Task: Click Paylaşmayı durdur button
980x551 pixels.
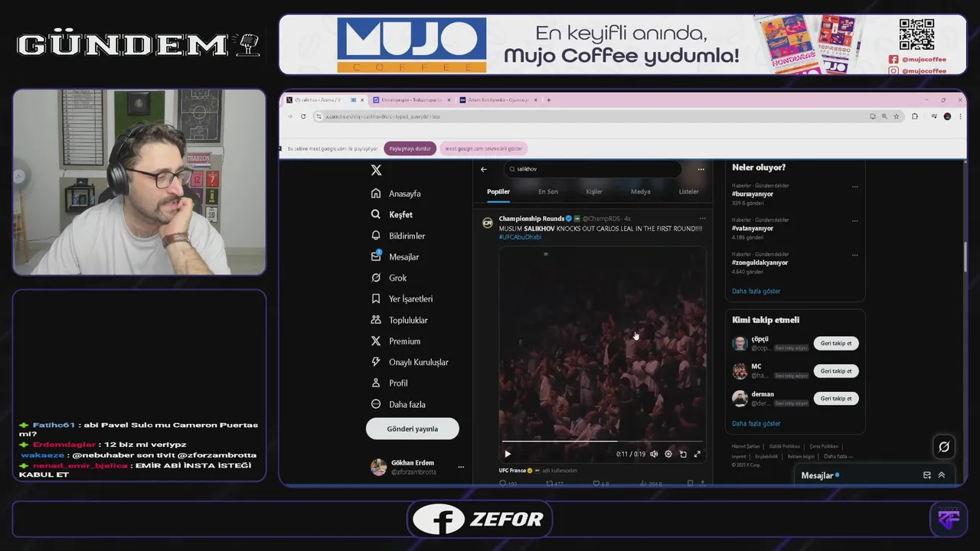Action: pyautogui.click(x=410, y=148)
